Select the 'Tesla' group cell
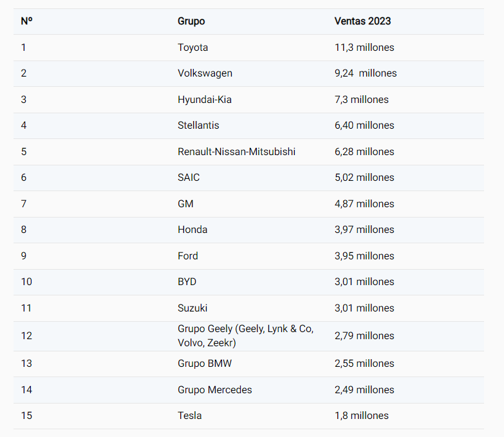This screenshot has height=437, width=504. [190, 416]
